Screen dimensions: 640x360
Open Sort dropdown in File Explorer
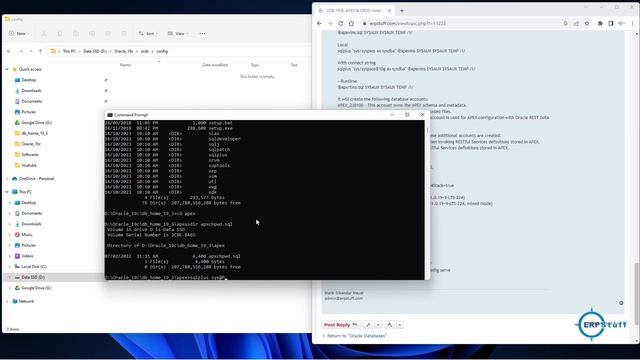(x=148, y=33)
